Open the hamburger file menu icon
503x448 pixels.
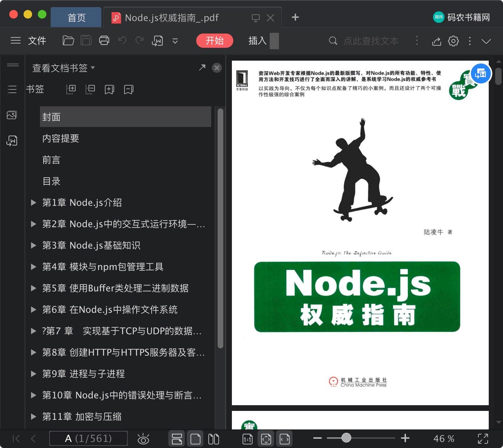point(16,41)
